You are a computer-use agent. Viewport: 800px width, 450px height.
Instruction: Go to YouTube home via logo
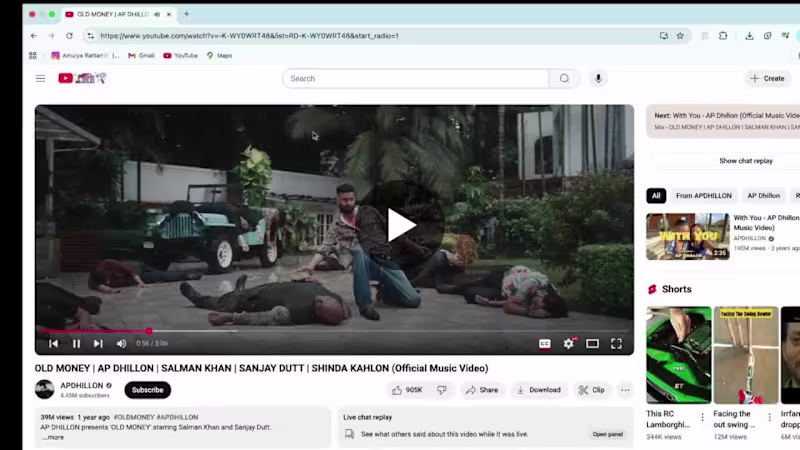tap(82, 78)
